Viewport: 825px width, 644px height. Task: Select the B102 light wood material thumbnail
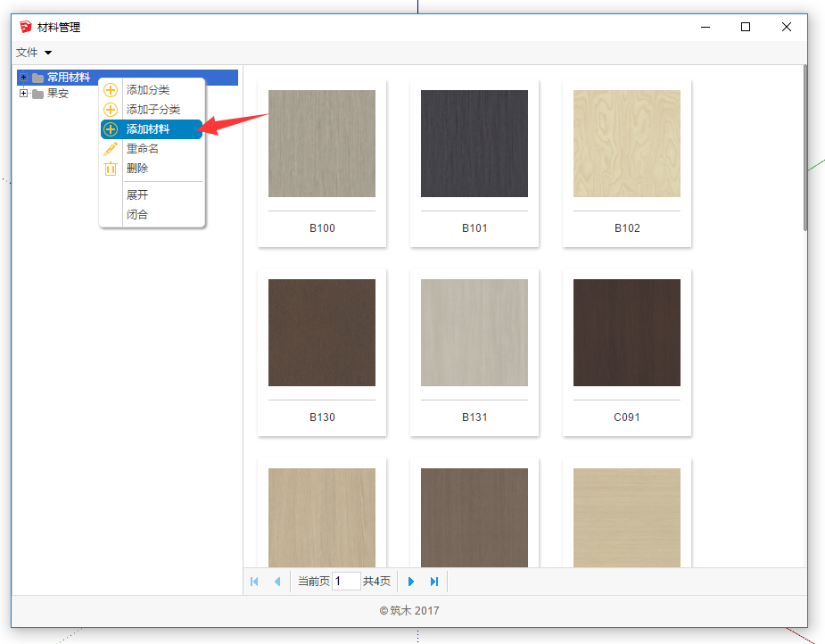(626, 144)
